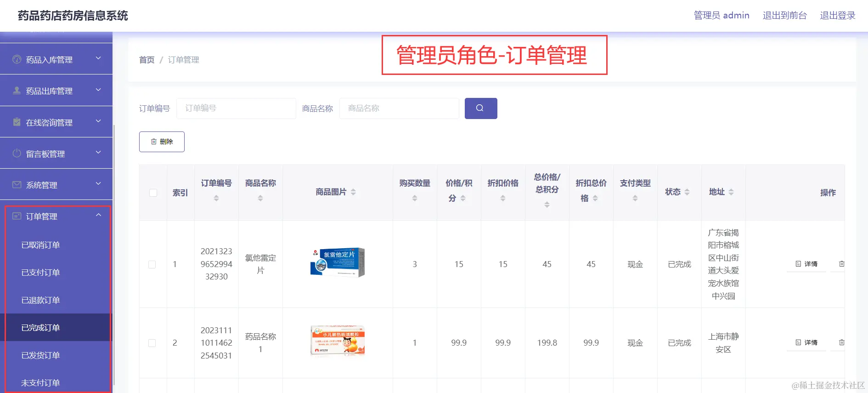Sort by 商品图片 column arrows

[x=353, y=192]
